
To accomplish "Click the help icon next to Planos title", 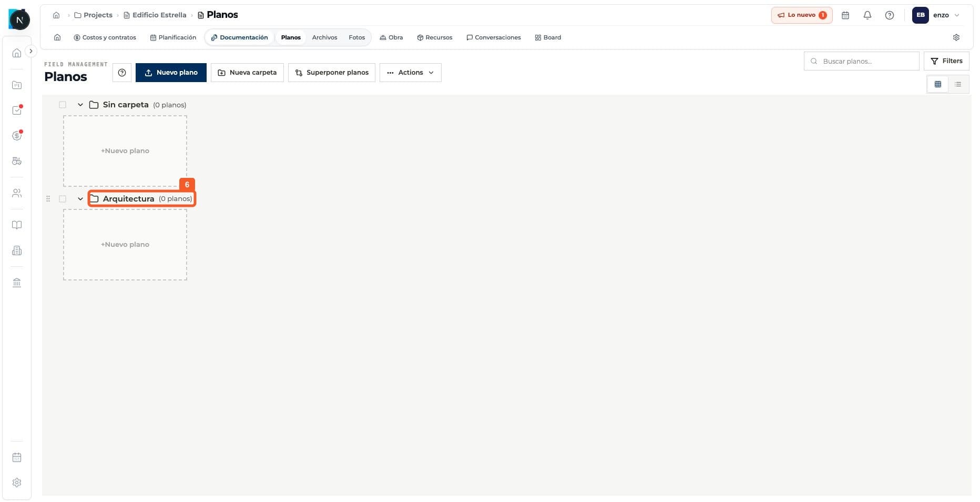I will tap(122, 73).
